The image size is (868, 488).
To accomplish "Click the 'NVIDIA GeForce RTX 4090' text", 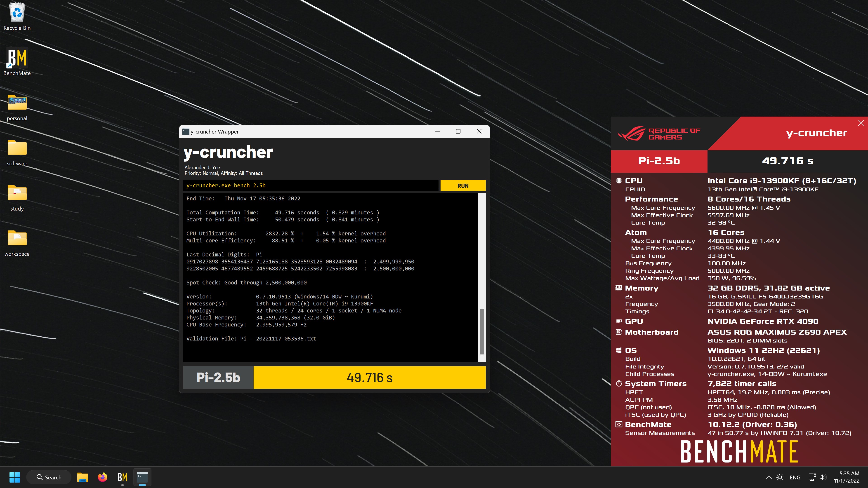I will (763, 321).
